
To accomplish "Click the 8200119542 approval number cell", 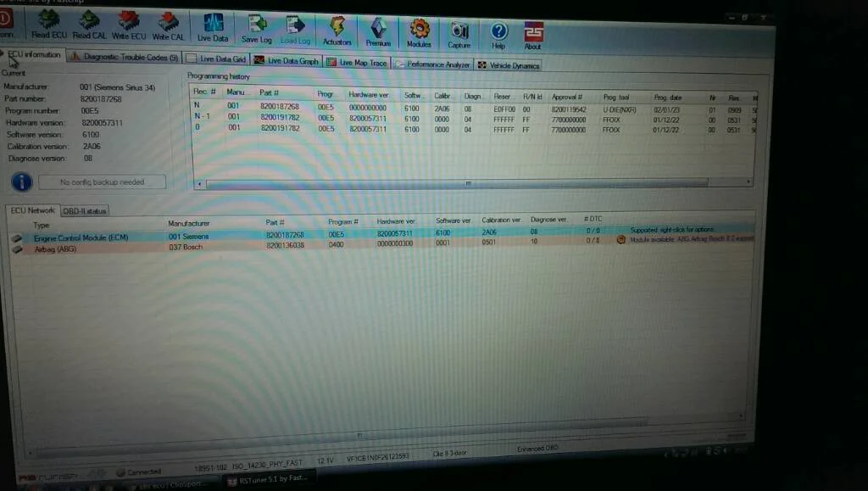I will click(x=569, y=109).
